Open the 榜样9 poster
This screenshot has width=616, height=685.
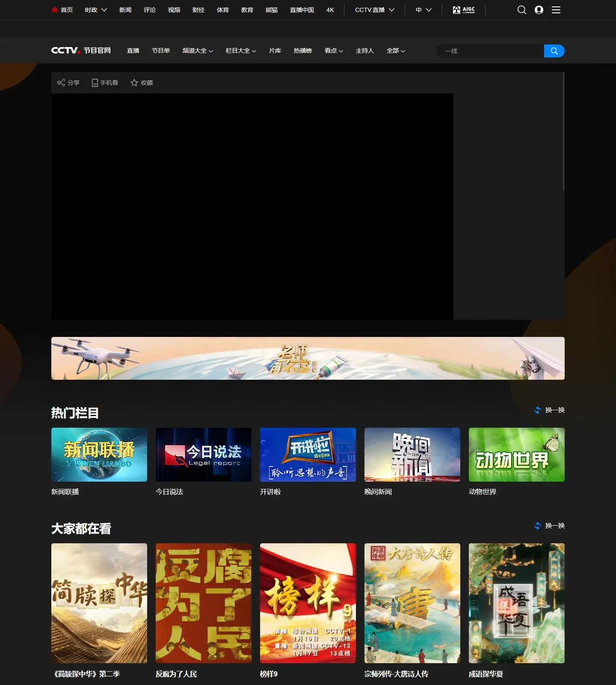pyautogui.click(x=308, y=603)
